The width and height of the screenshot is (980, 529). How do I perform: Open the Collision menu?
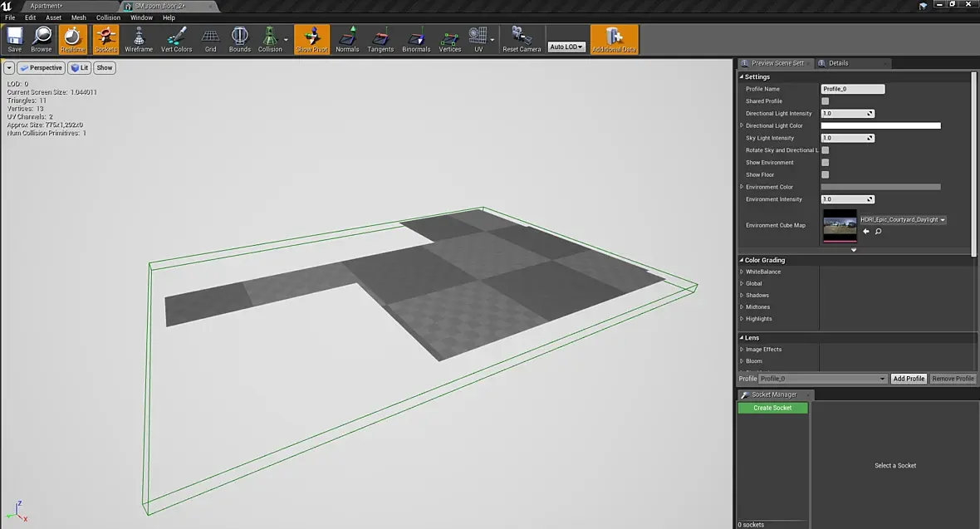pos(108,17)
